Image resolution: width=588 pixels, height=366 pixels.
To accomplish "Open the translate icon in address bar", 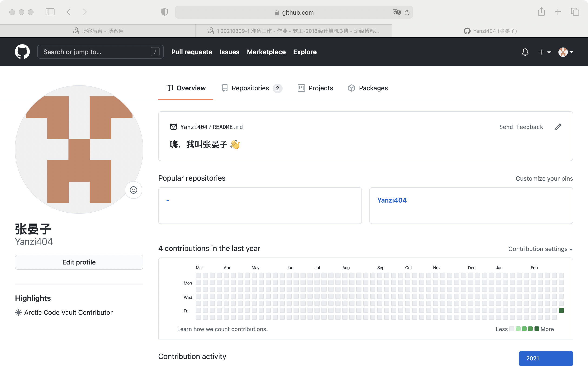I will pyautogui.click(x=397, y=12).
